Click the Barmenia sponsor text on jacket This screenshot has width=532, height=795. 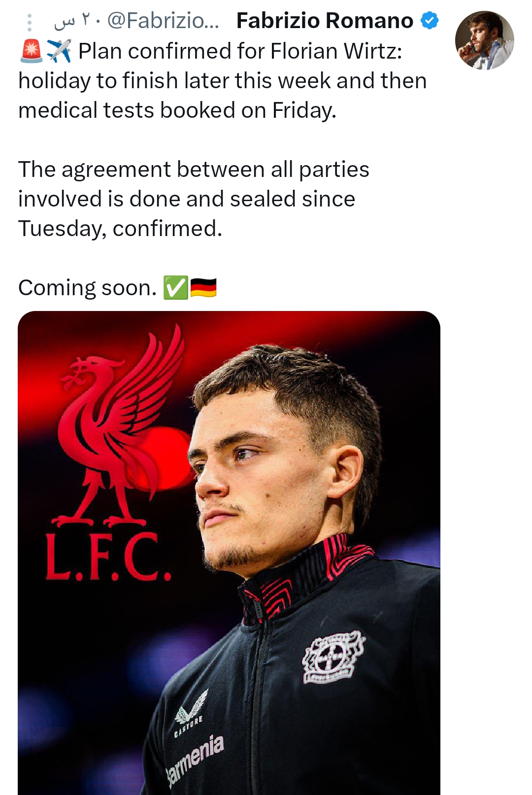click(196, 759)
